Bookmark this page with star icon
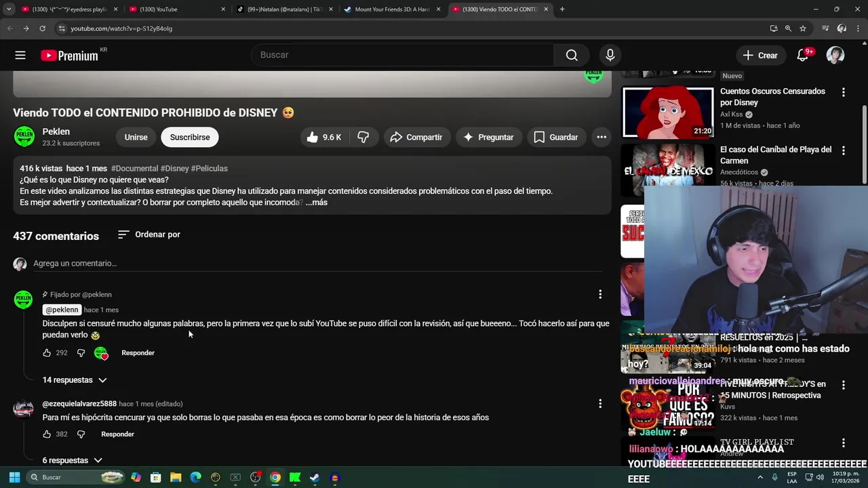Screen dimensions: 868x488 pyautogui.click(x=803, y=28)
